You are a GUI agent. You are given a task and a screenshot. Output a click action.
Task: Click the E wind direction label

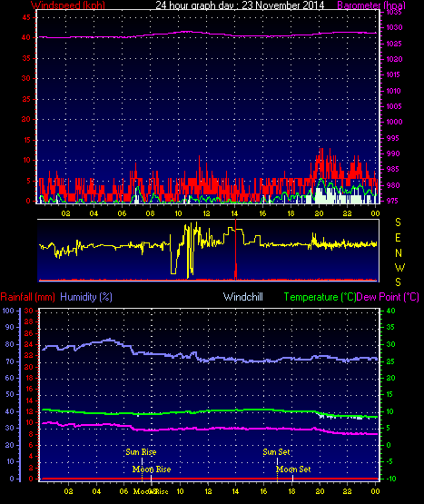[398, 238]
